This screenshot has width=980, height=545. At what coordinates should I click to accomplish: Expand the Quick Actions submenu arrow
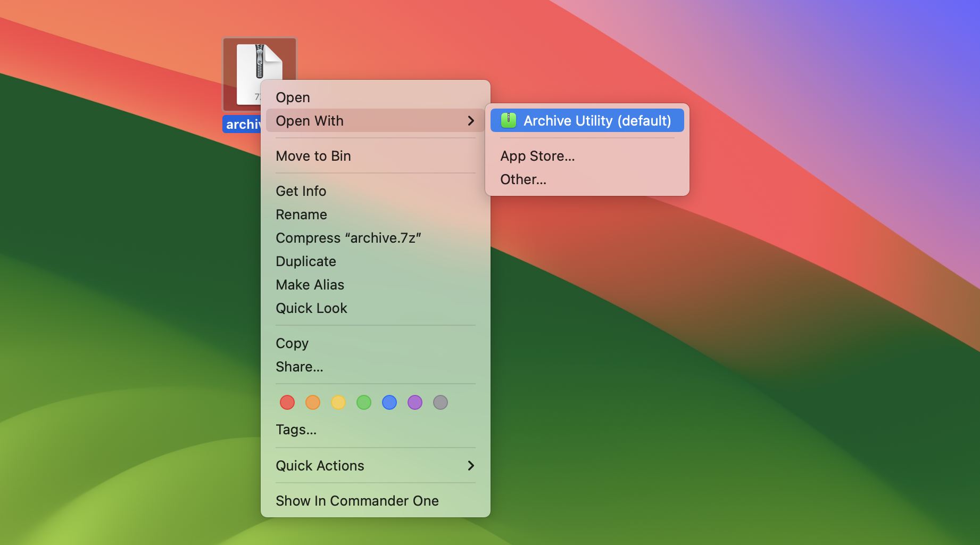pos(471,466)
